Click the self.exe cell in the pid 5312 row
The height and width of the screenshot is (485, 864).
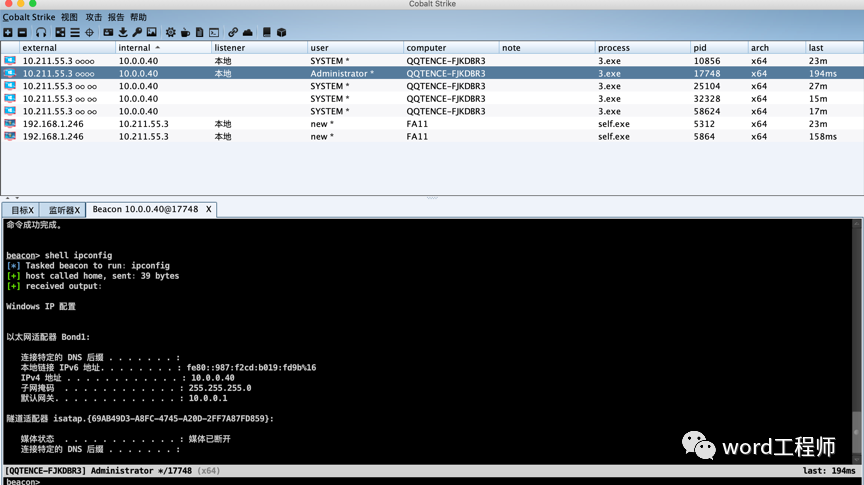point(614,124)
